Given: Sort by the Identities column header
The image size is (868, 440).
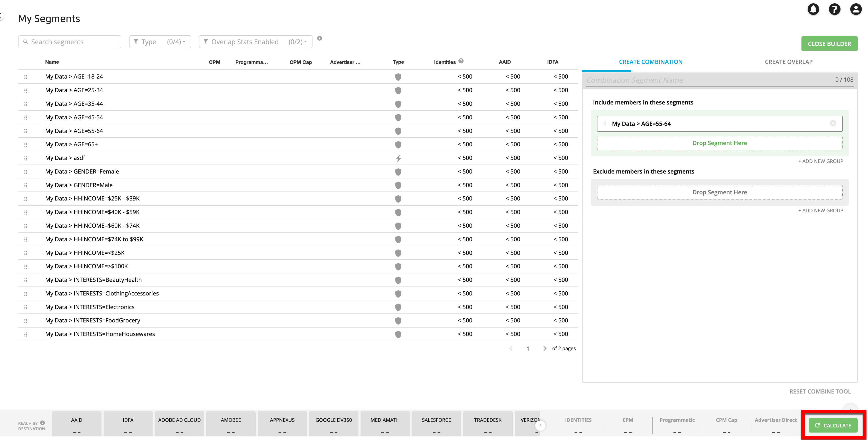Looking at the screenshot, I should coord(445,62).
